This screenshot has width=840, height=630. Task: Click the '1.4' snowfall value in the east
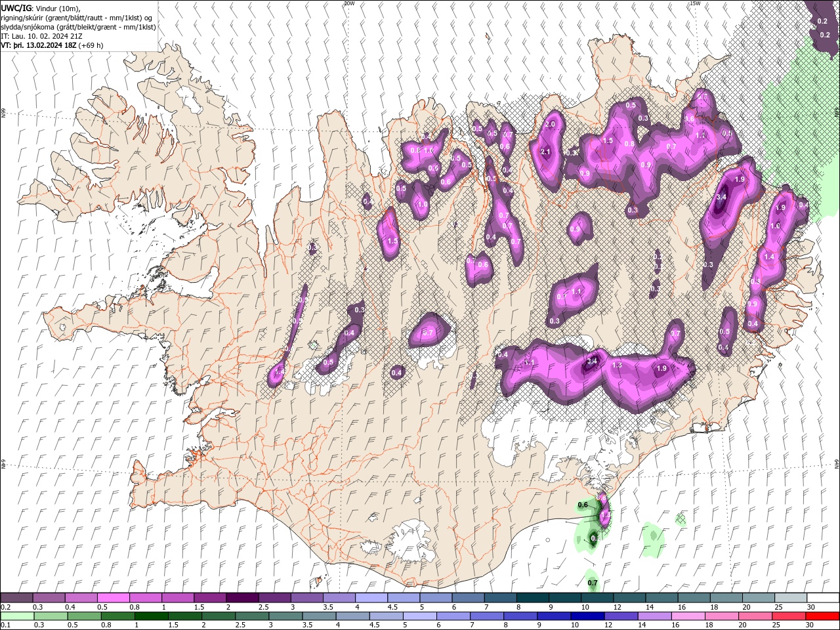pyautogui.click(x=769, y=257)
